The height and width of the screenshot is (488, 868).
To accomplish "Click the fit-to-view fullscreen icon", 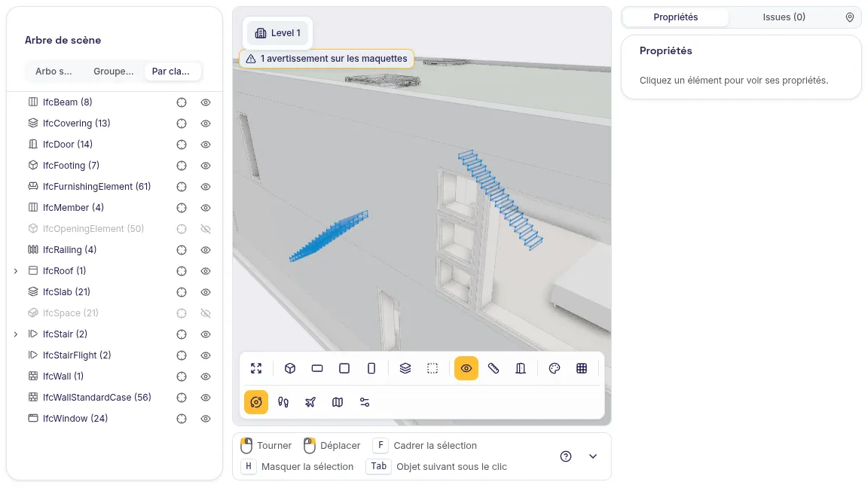I will (256, 368).
